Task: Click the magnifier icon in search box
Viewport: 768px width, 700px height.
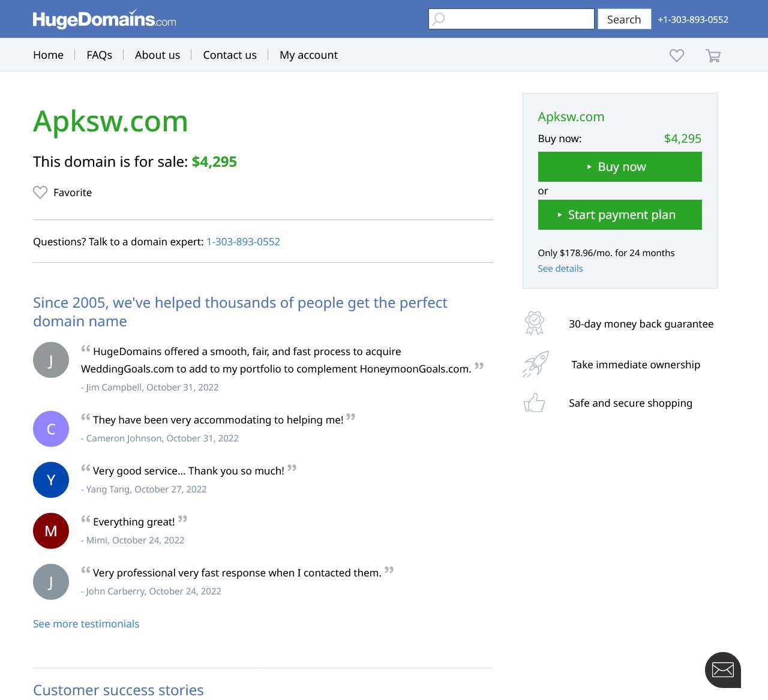Action: pos(439,19)
